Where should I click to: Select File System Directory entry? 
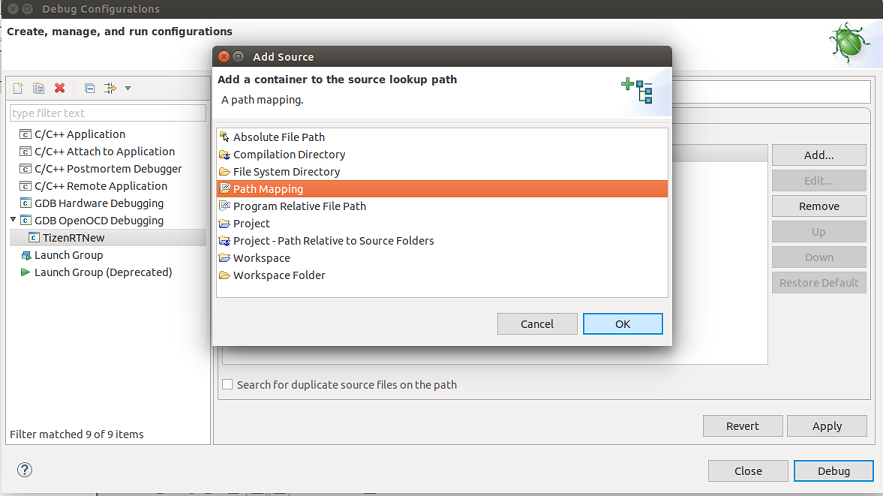click(286, 172)
